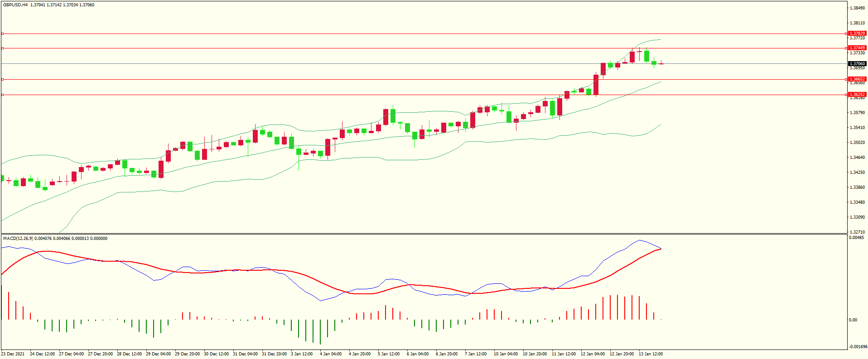Screen dimensions: 868x359
Task: Click the 1.37829 red price label
Action: (857, 34)
